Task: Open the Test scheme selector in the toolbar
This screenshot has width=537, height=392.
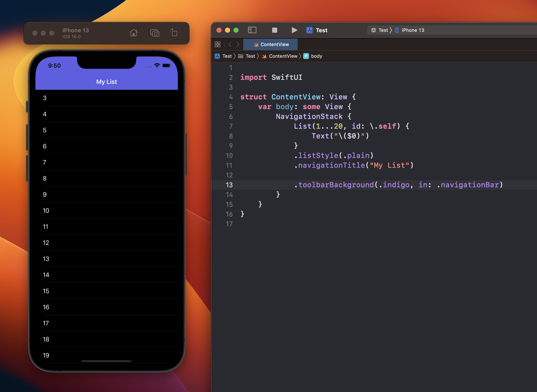Action: [x=380, y=30]
